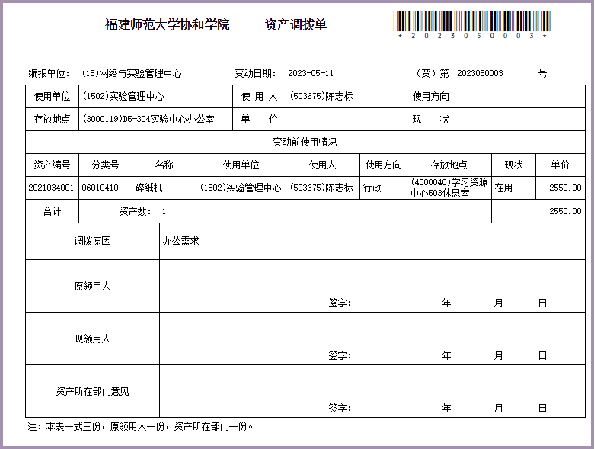Image resolution: width=595 pixels, height=449 pixels.
Task: Click the barcode image at top right
Action: [473, 25]
